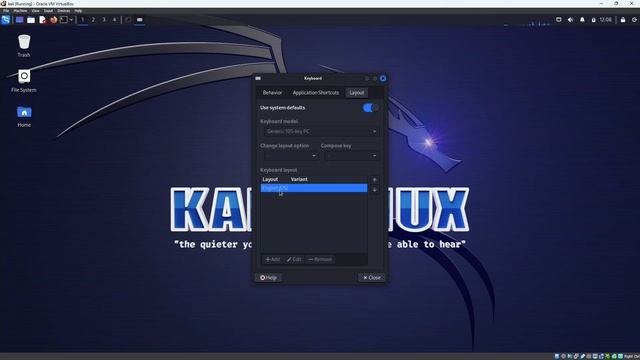Open the Trash desktop icon
Viewport: 640px width, 360px height.
point(24,45)
